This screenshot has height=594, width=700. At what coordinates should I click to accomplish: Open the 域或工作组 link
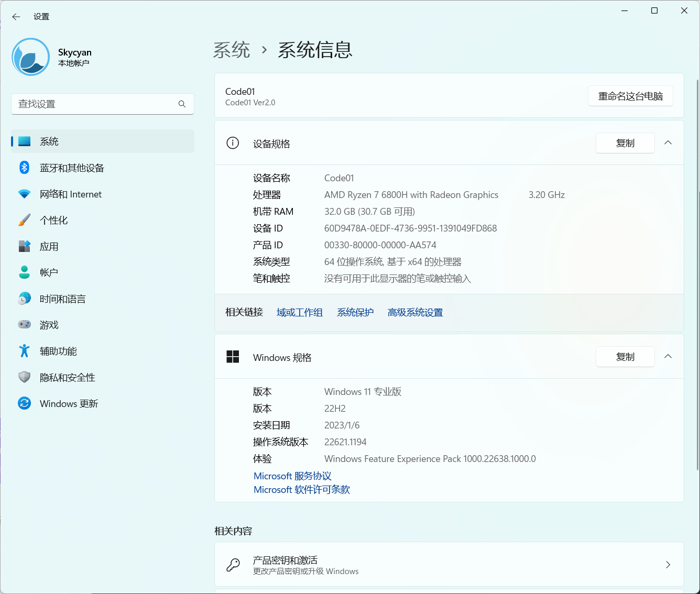pos(300,313)
